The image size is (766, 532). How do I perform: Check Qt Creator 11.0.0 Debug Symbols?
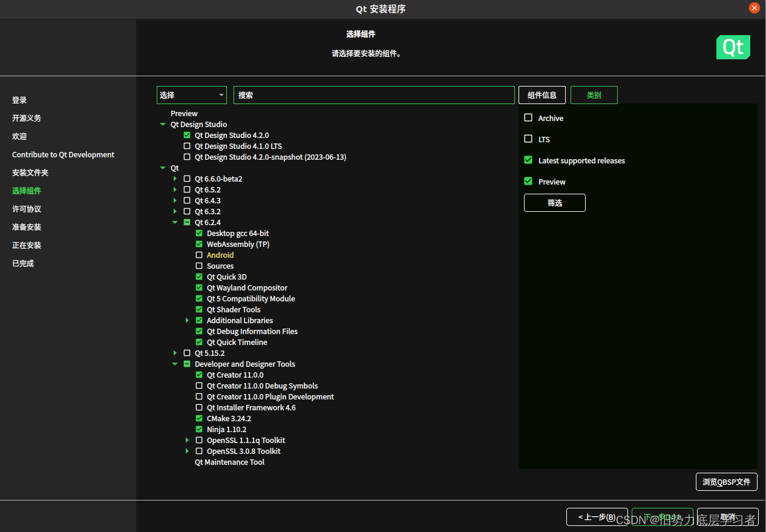[x=199, y=386]
